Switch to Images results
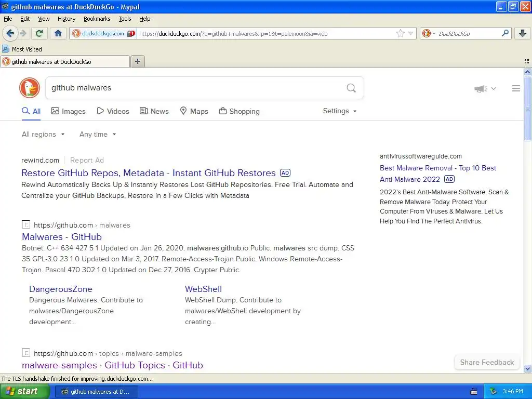Viewport: 532px width, 399px height. click(68, 111)
